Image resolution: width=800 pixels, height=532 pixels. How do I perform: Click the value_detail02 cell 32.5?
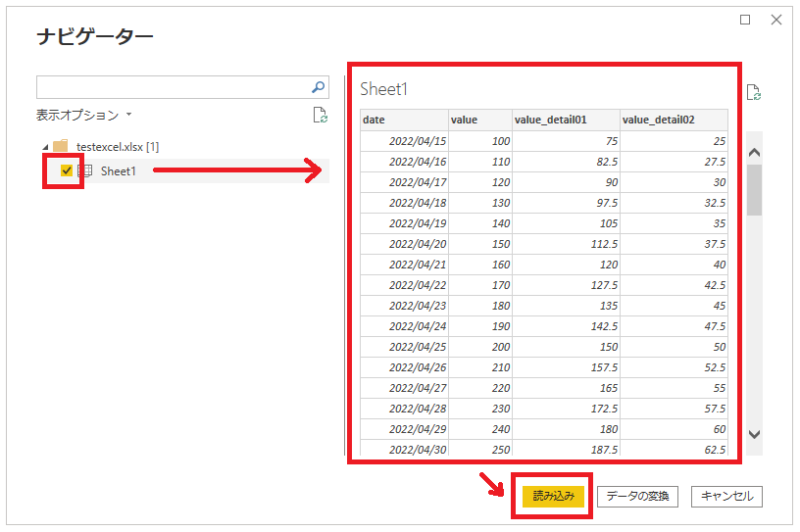pyautogui.click(x=674, y=203)
